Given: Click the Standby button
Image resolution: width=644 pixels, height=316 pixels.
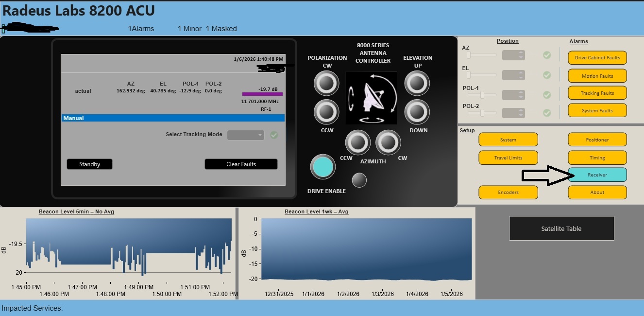Looking at the screenshot, I should 89,164.
